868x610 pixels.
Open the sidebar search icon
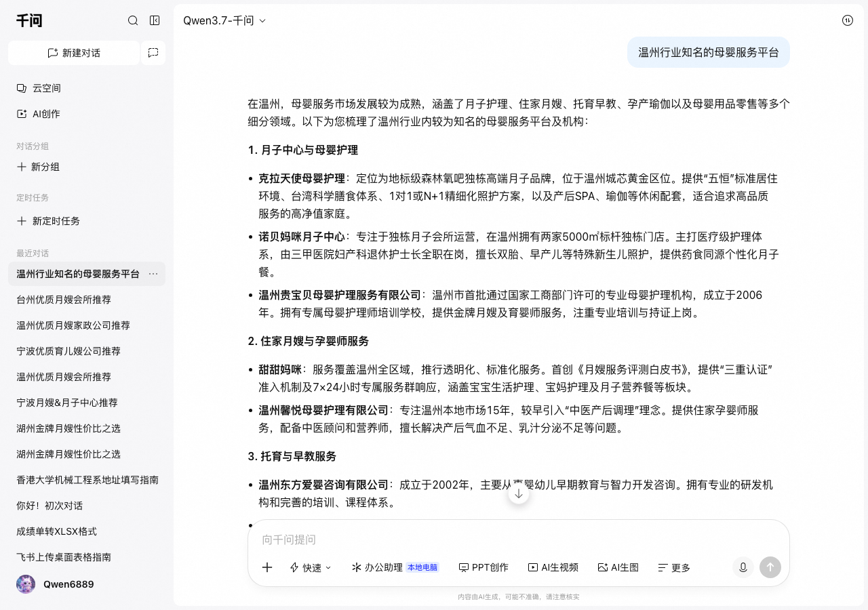(133, 20)
